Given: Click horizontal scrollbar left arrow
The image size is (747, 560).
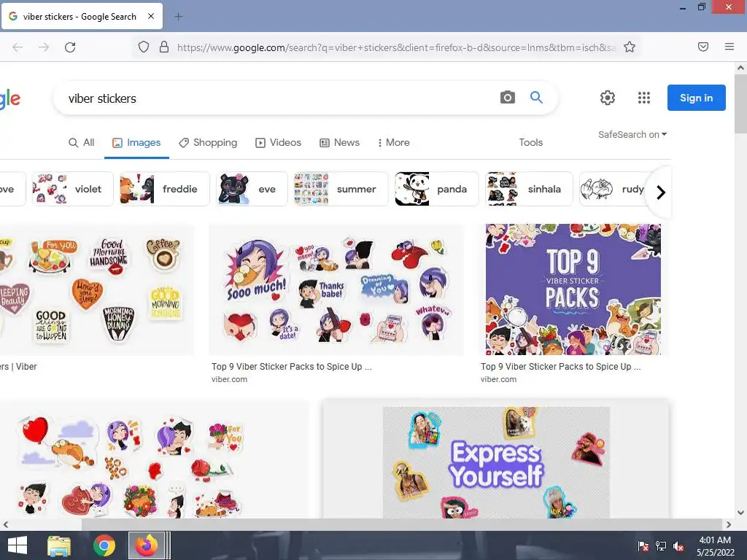Looking at the screenshot, I should (x=5, y=524).
